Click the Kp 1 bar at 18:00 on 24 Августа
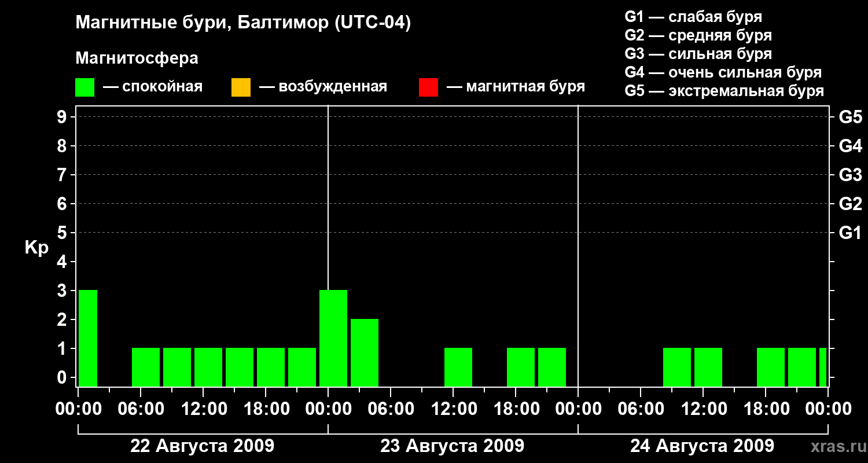 pos(771,367)
